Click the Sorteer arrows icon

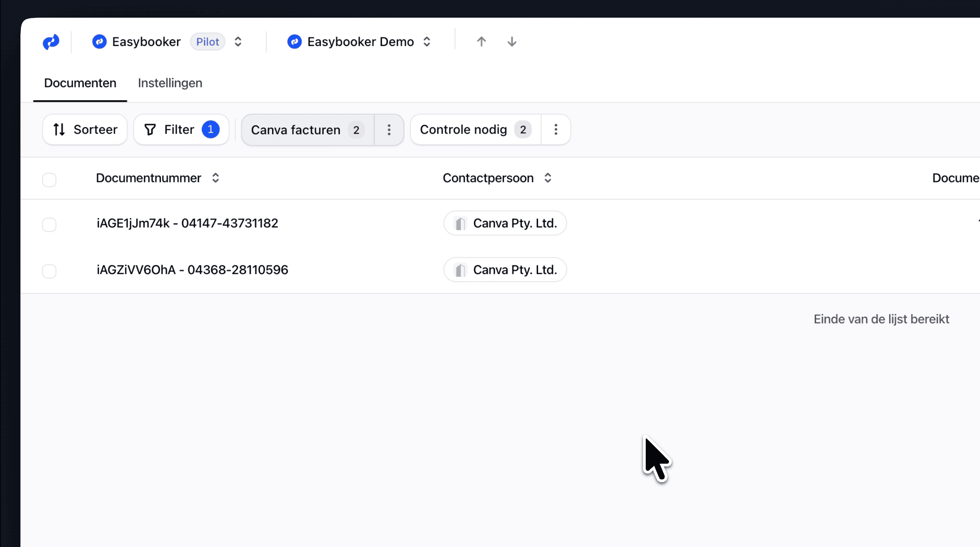59,130
